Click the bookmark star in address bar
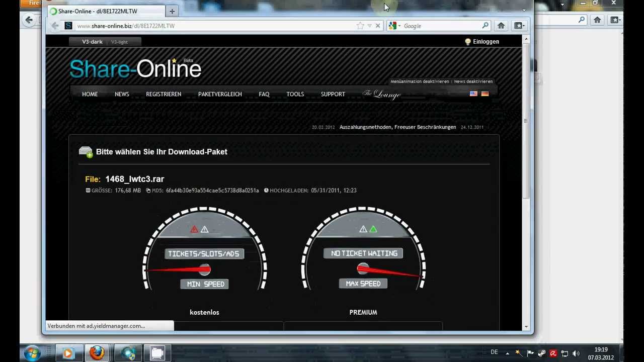644x362 pixels. 360,26
